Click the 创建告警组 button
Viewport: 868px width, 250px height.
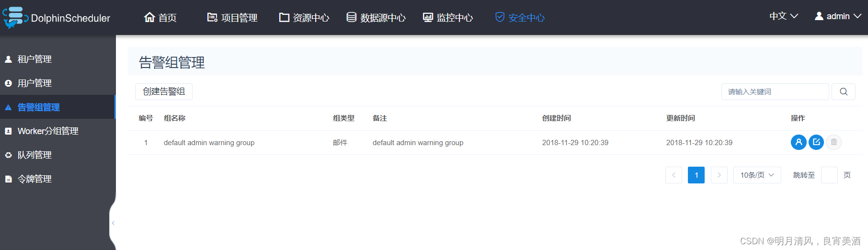click(x=164, y=91)
